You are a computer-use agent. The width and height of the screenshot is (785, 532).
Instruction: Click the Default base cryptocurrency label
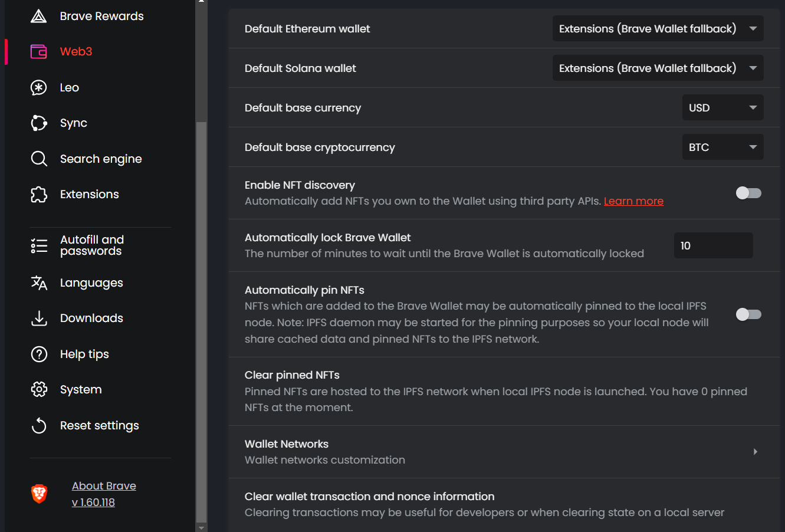320,147
